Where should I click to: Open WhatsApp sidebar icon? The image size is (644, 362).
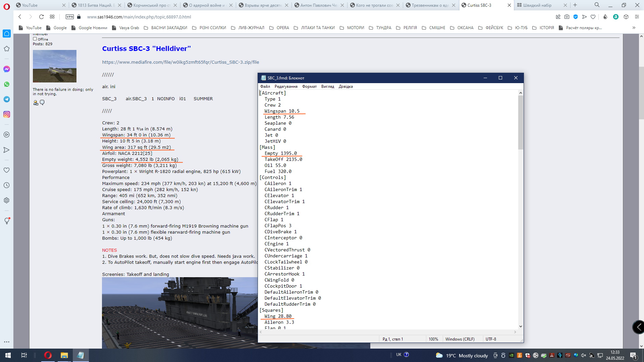click(x=7, y=84)
